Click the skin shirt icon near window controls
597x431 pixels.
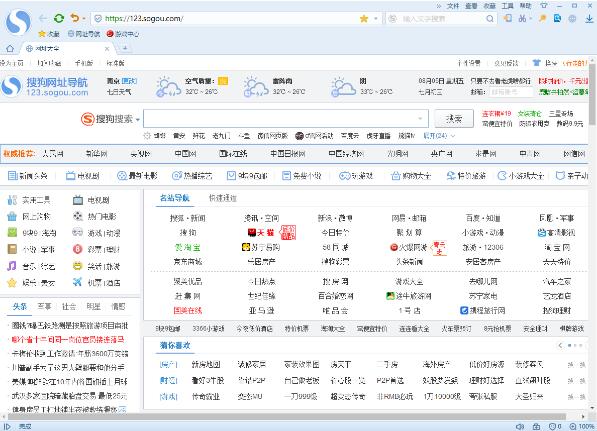(544, 6)
